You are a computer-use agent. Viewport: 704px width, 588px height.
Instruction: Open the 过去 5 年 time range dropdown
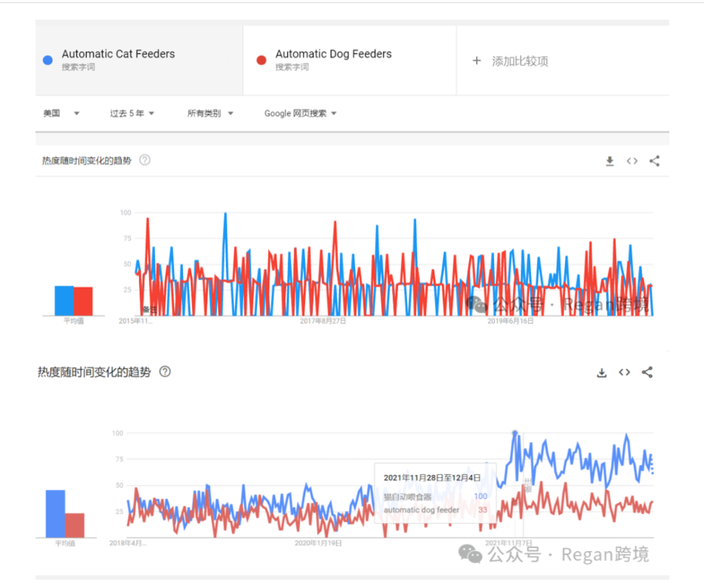tap(132, 113)
